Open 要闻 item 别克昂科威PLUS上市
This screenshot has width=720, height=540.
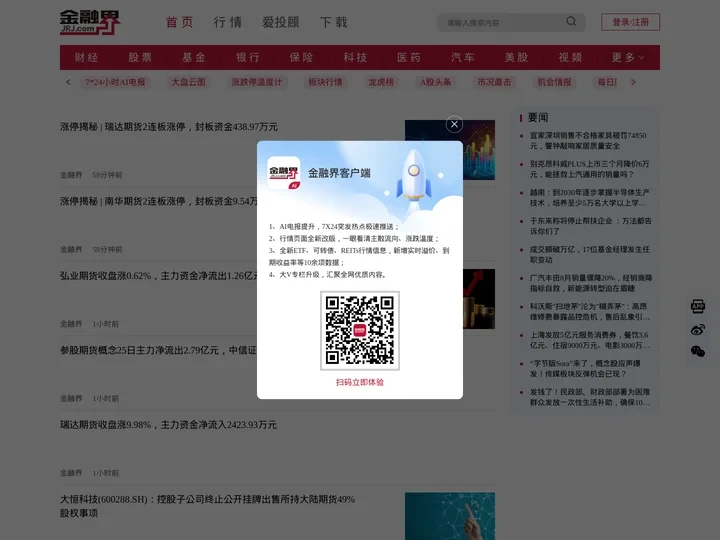[590, 169]
